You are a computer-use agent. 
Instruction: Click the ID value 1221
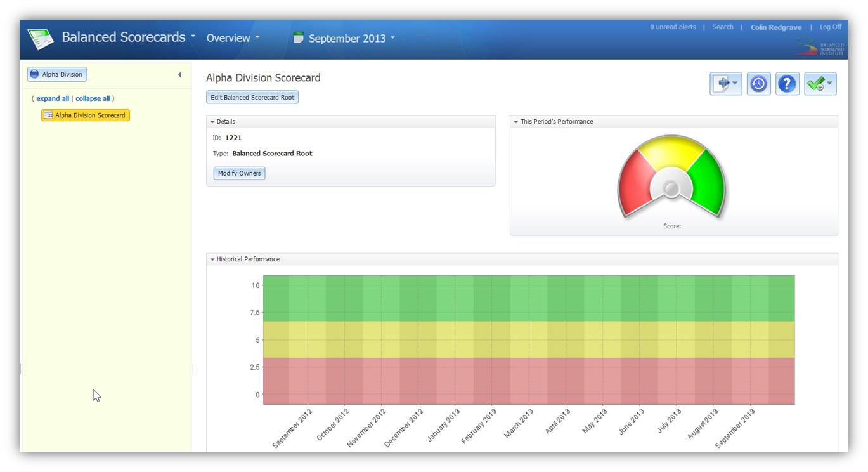(233, 138)
